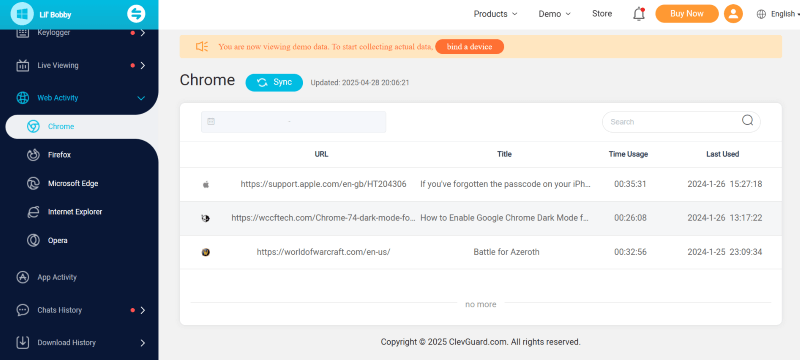Click the World of Warcraft favicon
The height and width of the screenshot is (360, 800).
tap(206, 252)
